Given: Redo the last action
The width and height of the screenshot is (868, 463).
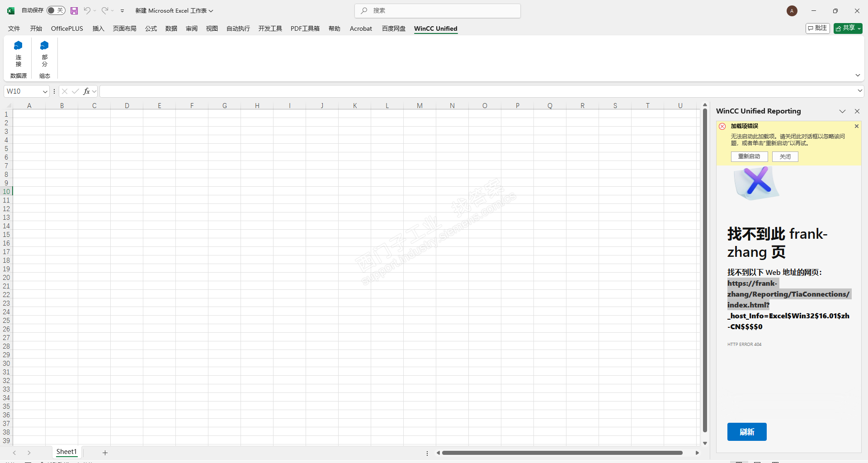Looking at the screenshot, I should click(104, 11).
